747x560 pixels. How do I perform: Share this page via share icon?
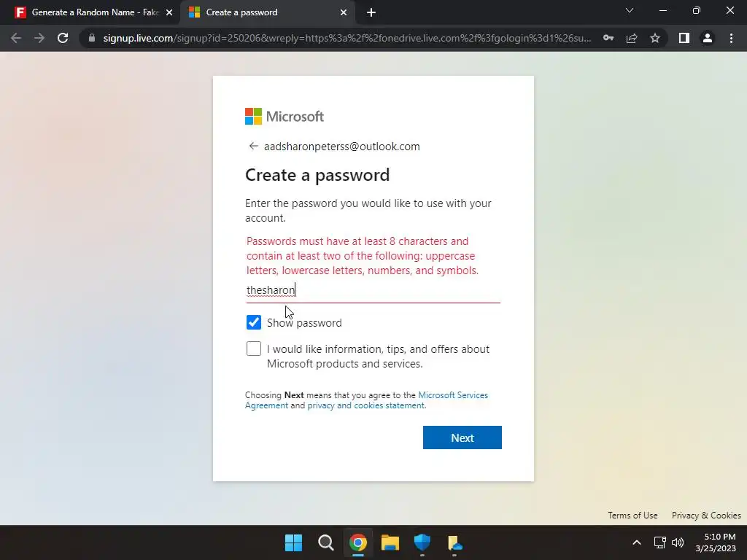tap(632, 38)
